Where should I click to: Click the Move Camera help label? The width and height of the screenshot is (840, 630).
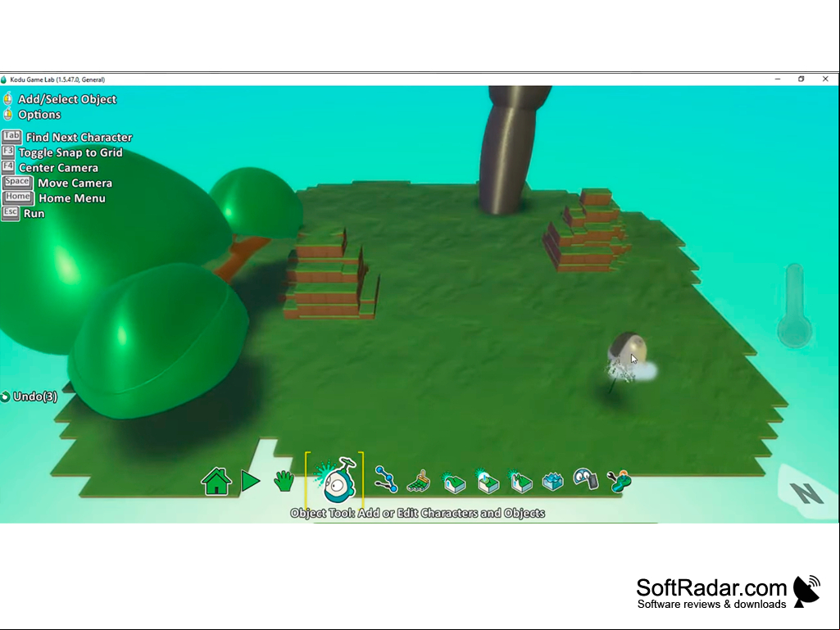point(75,184)
